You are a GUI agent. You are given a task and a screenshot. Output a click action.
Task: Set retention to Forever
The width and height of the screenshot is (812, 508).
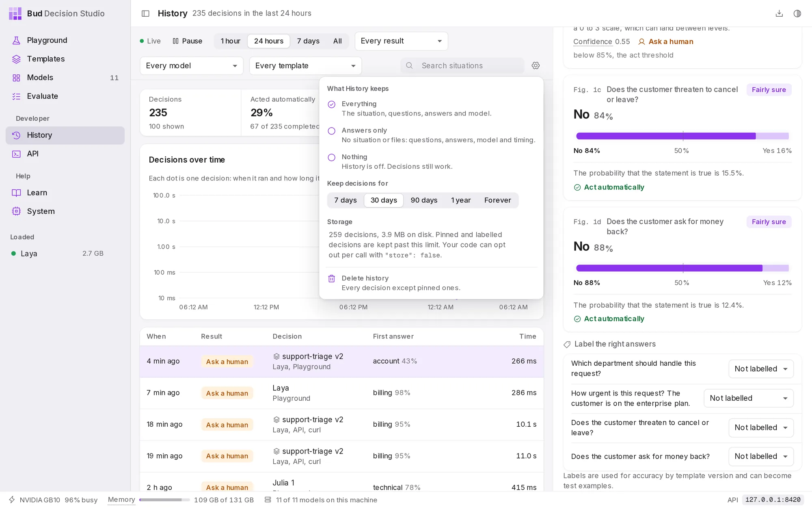(497, 200)
